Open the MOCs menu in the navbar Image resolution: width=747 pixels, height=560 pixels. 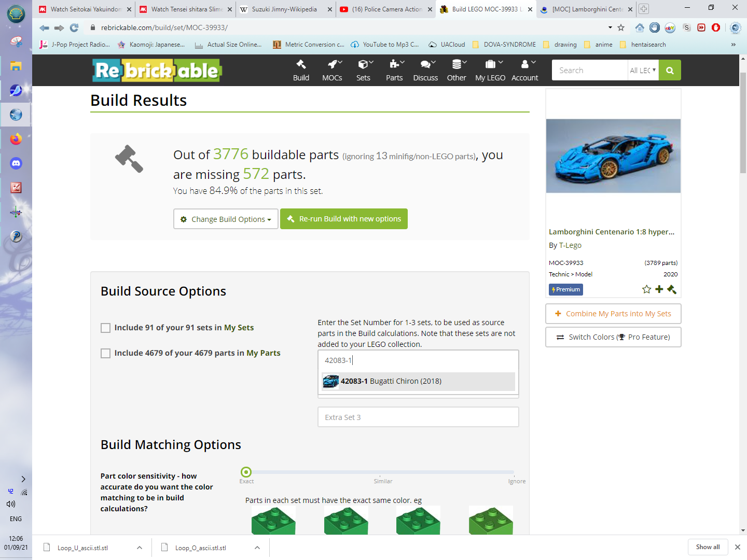332,71
